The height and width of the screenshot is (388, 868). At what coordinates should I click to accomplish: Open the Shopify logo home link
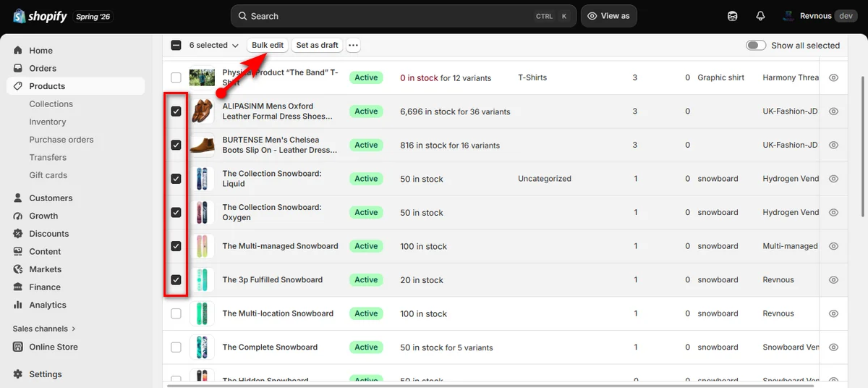click(x=41, y=16)
